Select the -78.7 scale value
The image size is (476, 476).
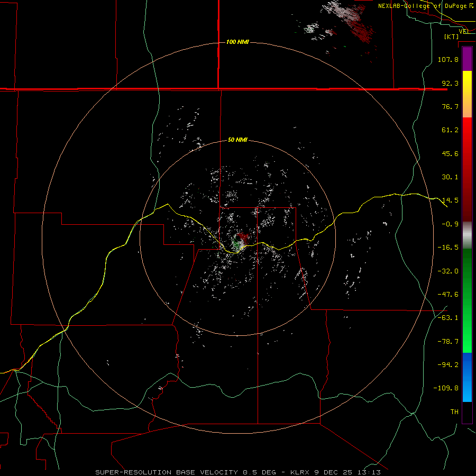448,342
